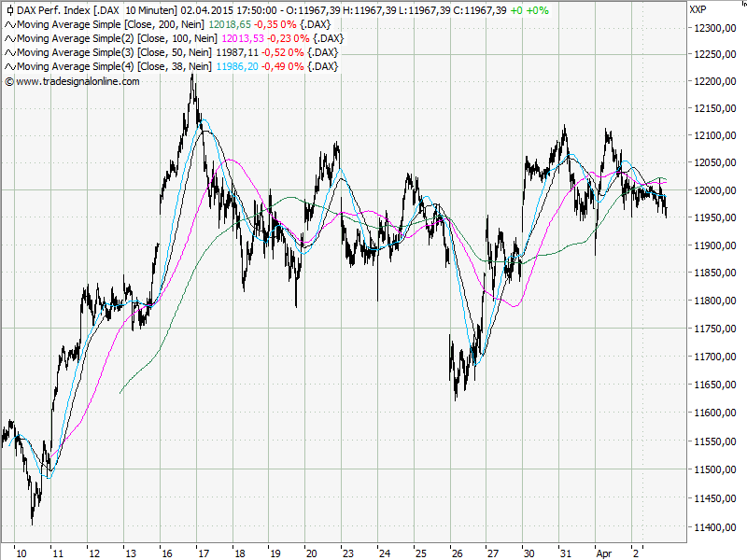The width and height of the screenshot is (747, 560).
Task: Toggle the 38-period moving average legend entry
Action: 112,65
